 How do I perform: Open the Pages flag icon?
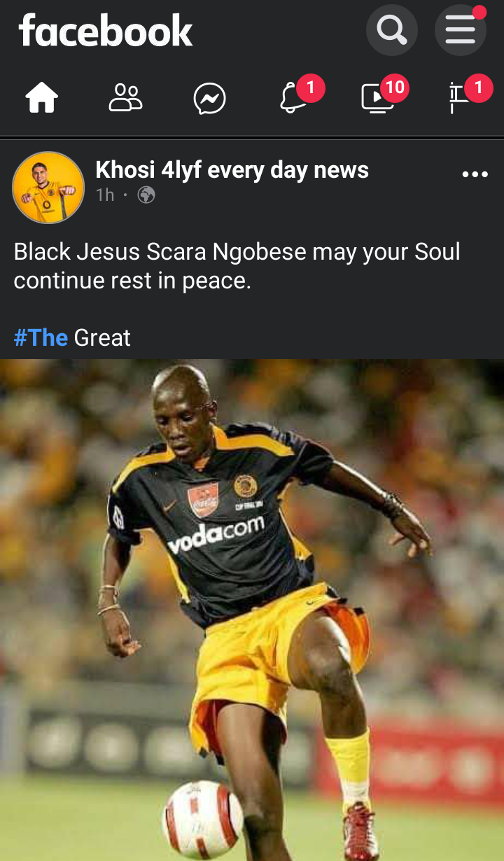pyautogui.click(x=459, y=99)
